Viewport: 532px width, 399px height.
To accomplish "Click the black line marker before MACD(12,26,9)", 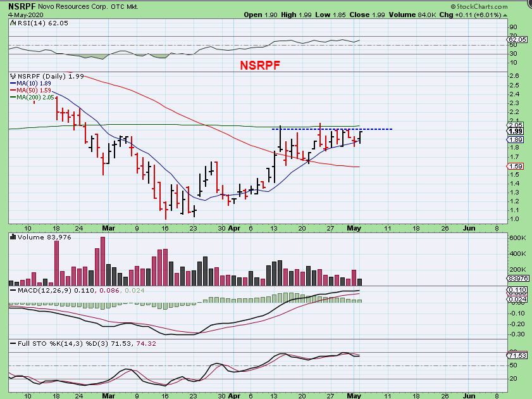I will (13, 291).
